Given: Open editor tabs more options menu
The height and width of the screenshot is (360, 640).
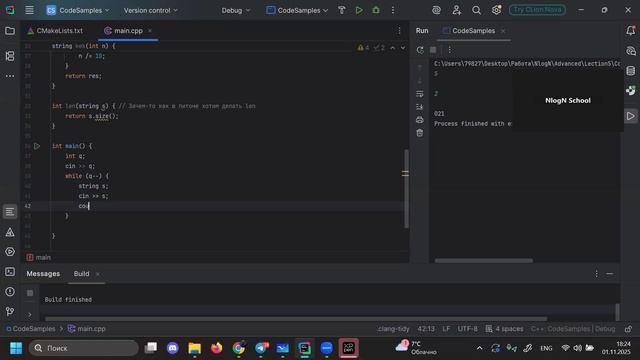Looking at the screenshot, I should tap(399, 31).
